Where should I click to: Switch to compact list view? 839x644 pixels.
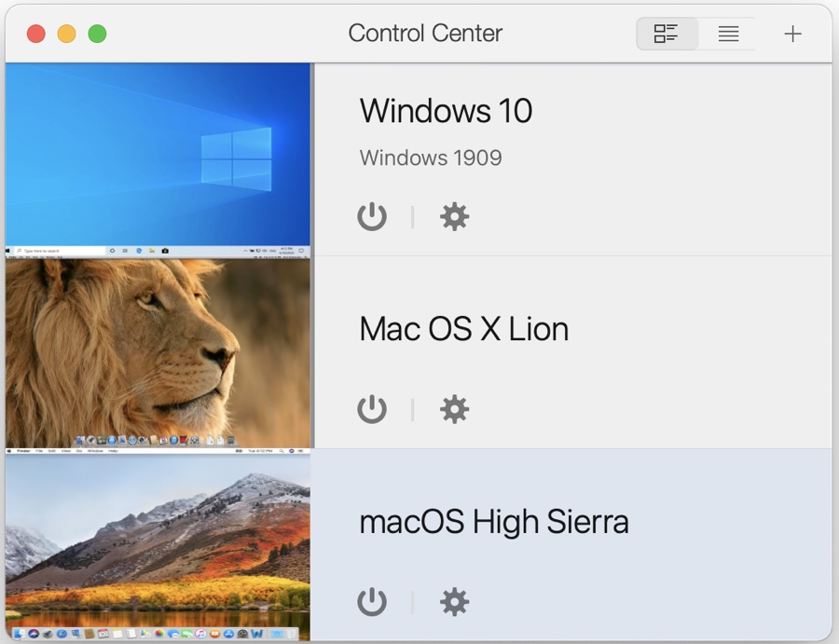[728, 34]
